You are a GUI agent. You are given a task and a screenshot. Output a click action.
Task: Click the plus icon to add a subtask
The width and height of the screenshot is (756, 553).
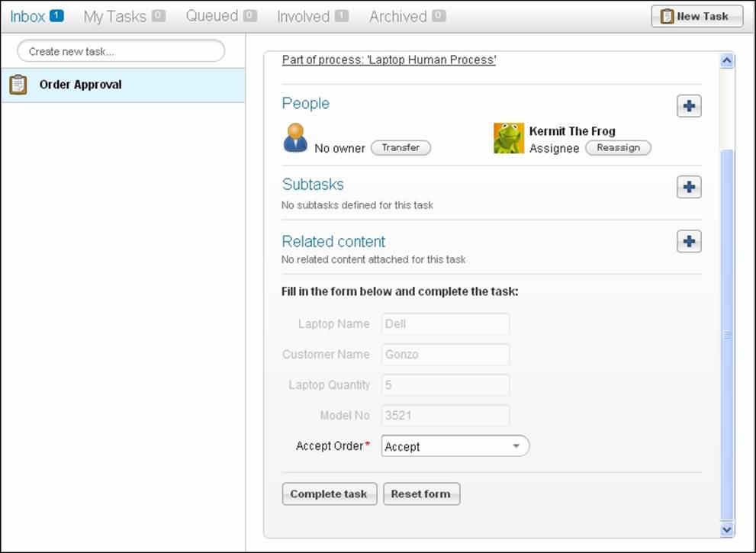point(688,187)
